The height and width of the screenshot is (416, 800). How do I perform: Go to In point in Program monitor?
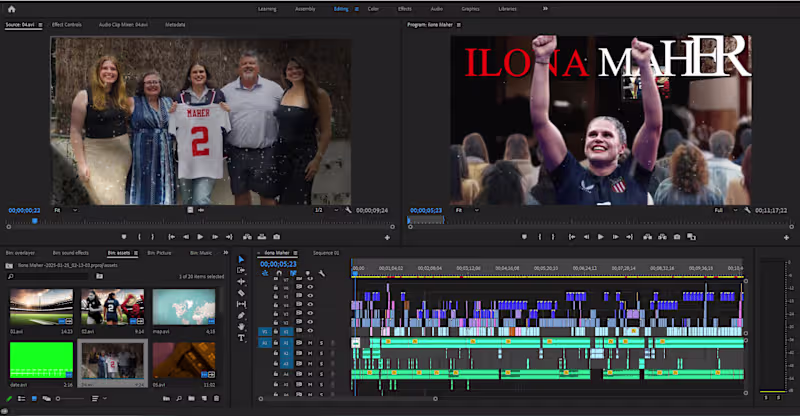572,237
